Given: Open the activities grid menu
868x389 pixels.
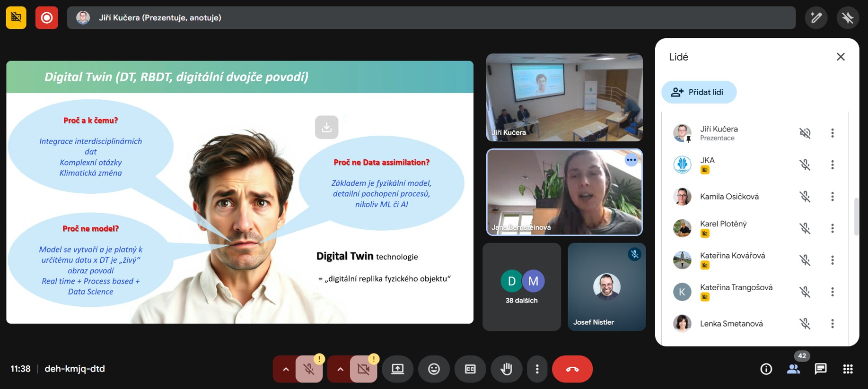Looking at the screenshot, I should tap(848, 369).
